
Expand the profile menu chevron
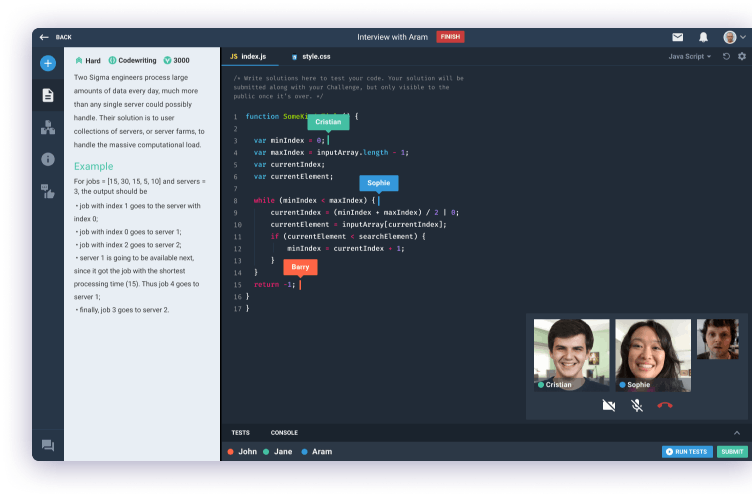point(743,37)
